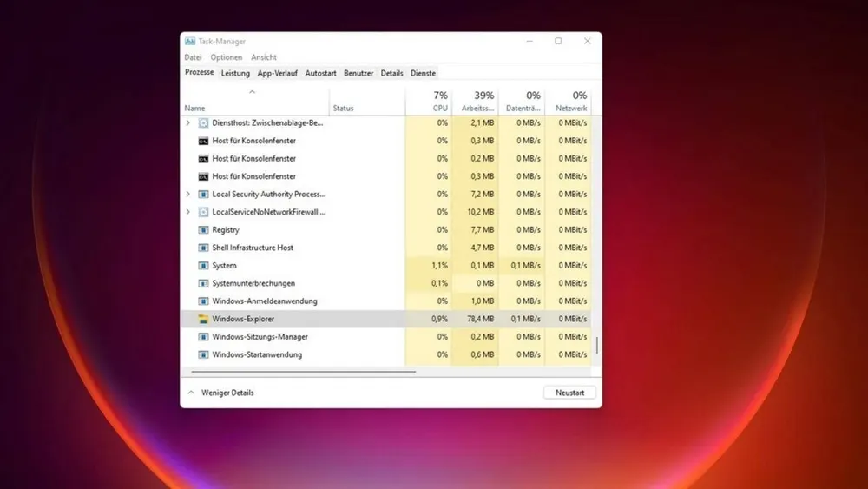
Task: Open the Optionen menu
Action: pos(227,57)
